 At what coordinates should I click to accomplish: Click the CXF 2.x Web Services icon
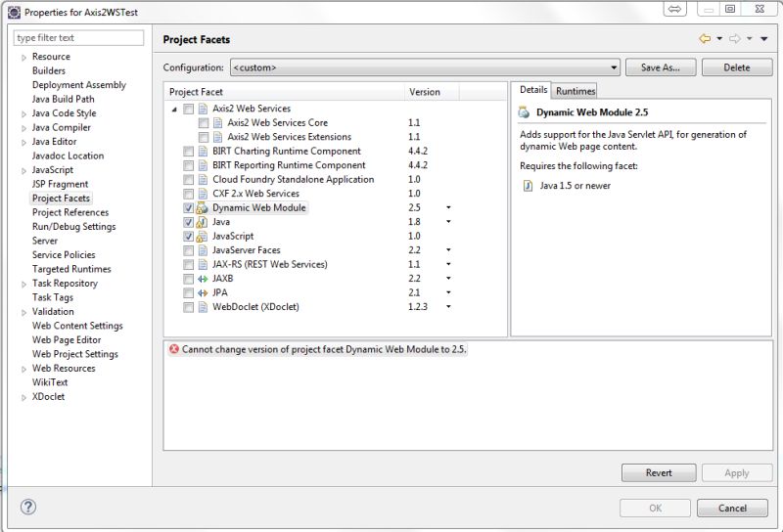(x=203, y=193)
